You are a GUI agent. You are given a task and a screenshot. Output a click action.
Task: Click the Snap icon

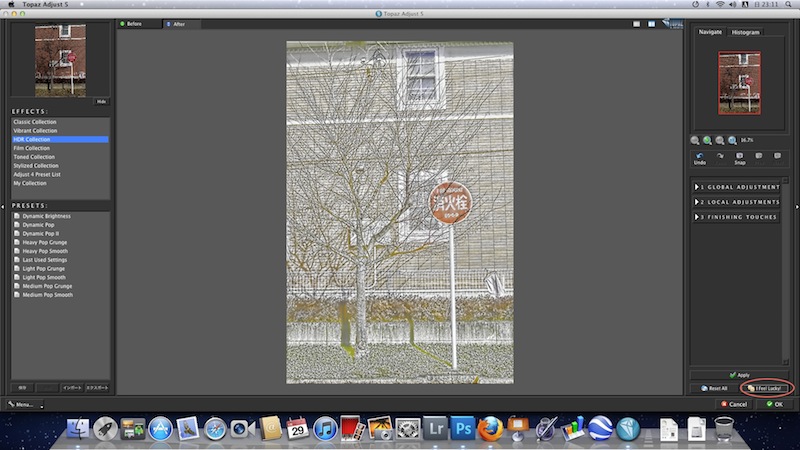tap(739, 155)
